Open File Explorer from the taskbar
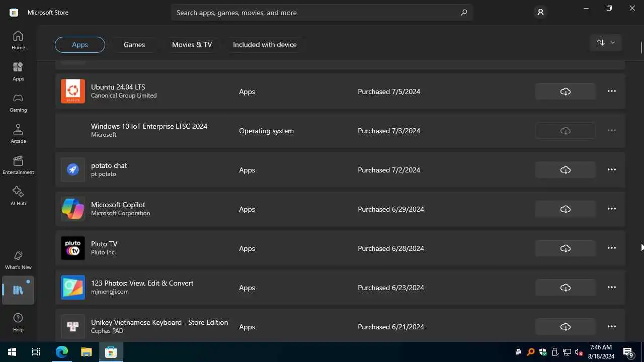Screen dimensions: 644x362 pyautogui.click(x=87, y=352)
